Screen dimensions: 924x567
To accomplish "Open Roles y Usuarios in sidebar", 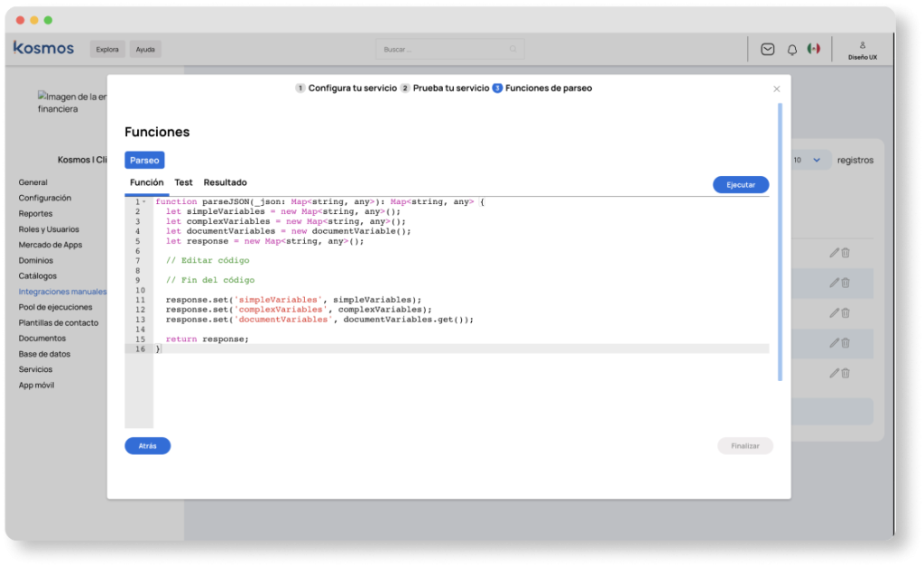I will (x=49, y=229).
